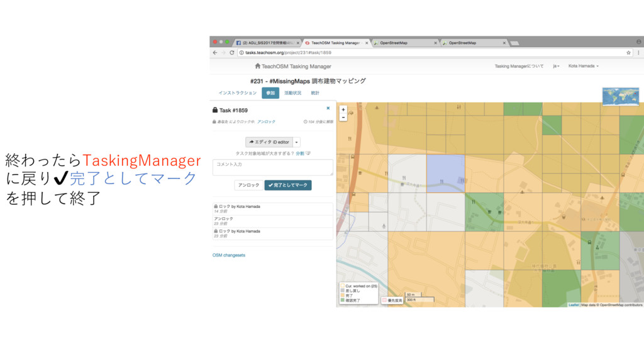Click the site info icon in address bar
The height and width of the screenshot is (362, 644).
point(241,53)
